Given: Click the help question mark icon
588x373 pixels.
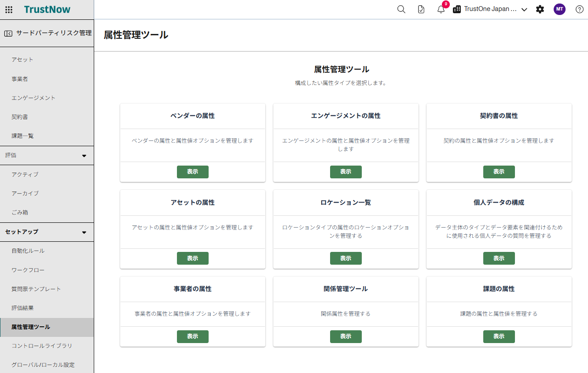Looking at the screenshot, I should coord(580,9).
